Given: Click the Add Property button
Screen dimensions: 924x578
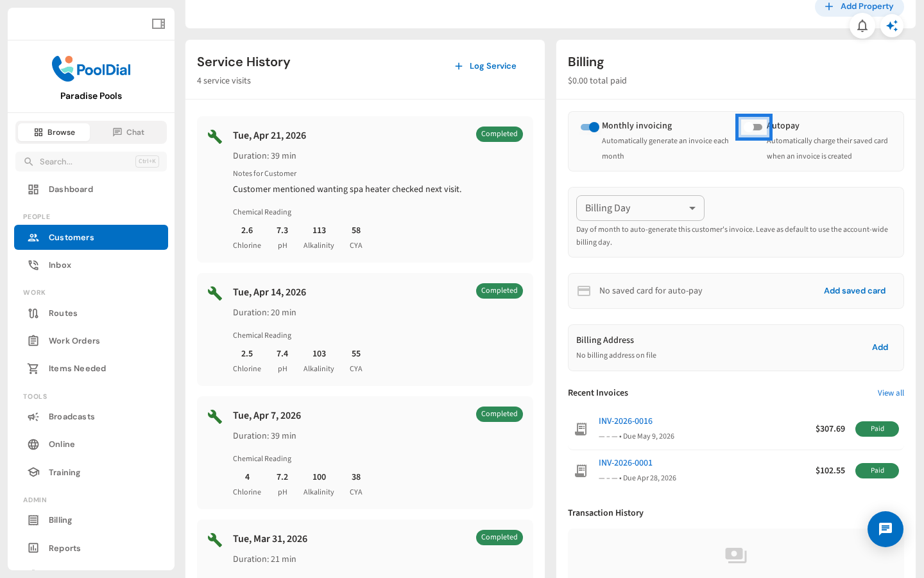Looking at the screenshot, I should pyautogui.click(x=859, y=6).
